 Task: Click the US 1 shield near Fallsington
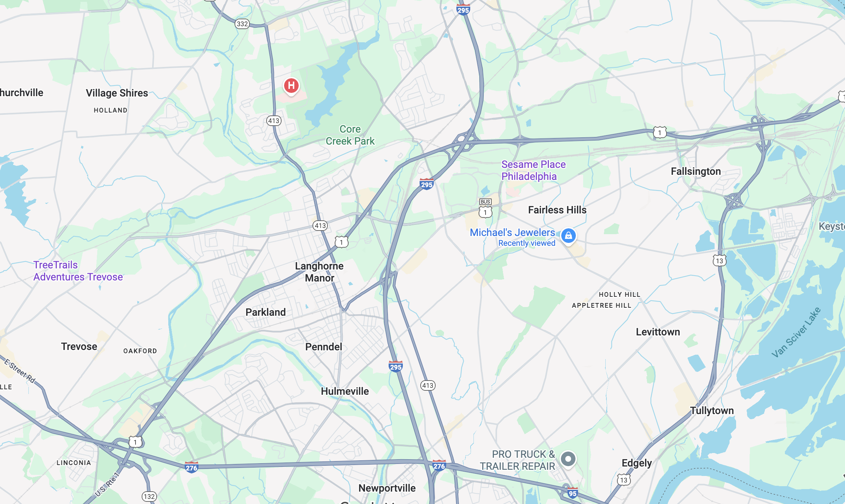660,132
